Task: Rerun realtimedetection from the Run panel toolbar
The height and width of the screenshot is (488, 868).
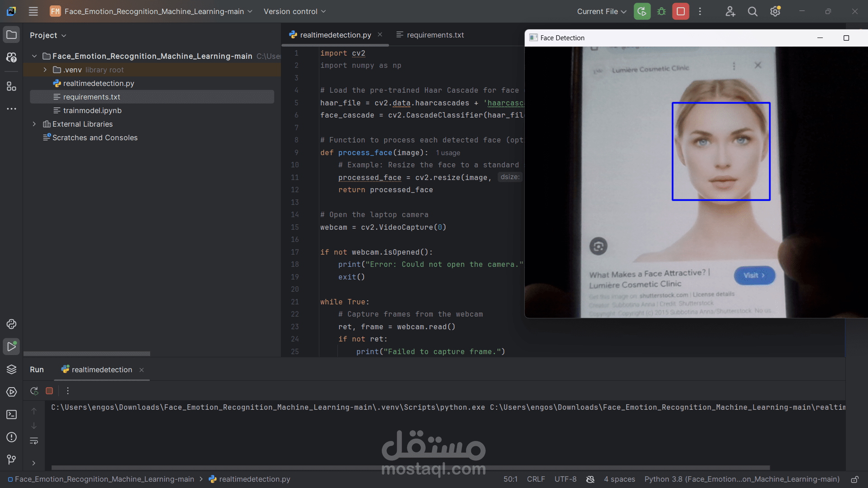Action: (34, 391)
